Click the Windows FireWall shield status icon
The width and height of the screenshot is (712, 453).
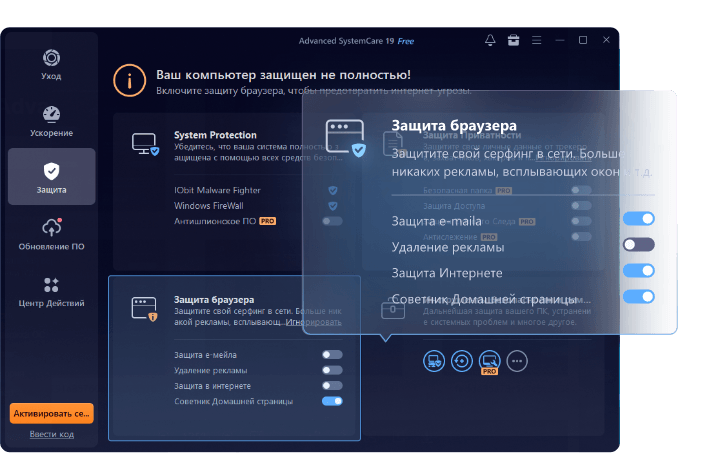333,206
